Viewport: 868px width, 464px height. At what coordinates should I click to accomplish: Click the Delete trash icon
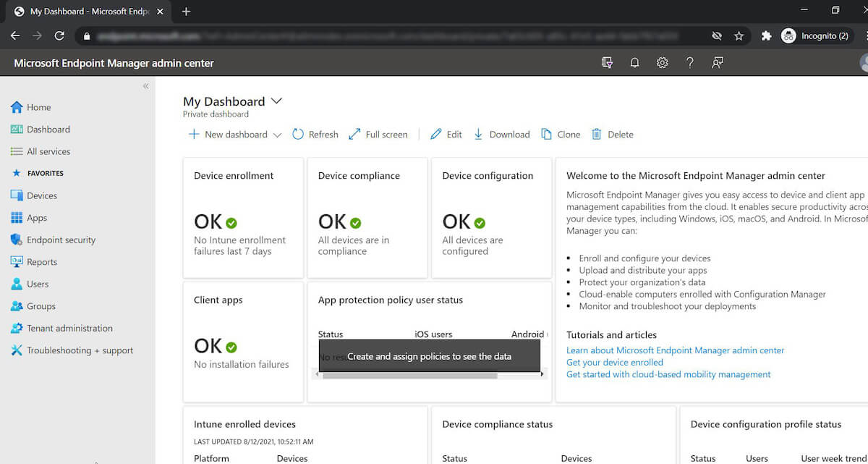point(597,134)
